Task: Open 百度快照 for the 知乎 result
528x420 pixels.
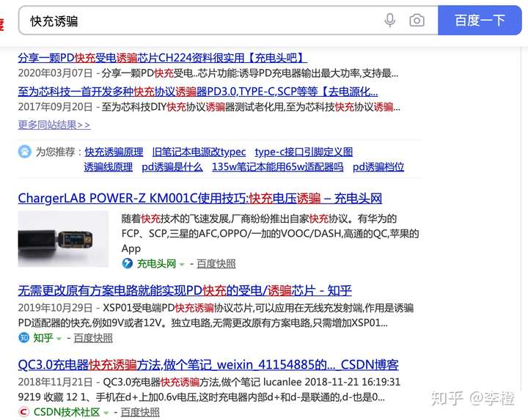Action: tap(93, 338)
